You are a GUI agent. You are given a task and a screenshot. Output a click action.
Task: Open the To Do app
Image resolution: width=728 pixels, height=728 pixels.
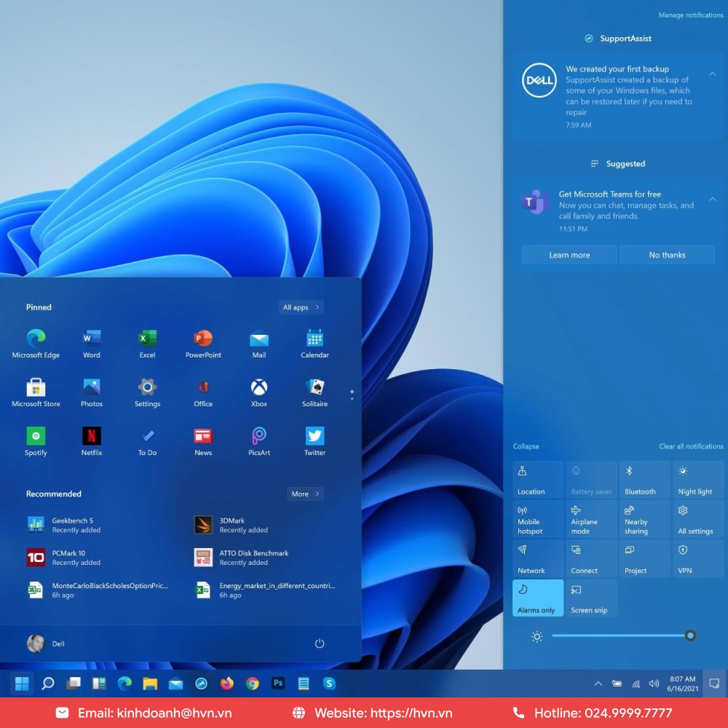pos(147,441)
